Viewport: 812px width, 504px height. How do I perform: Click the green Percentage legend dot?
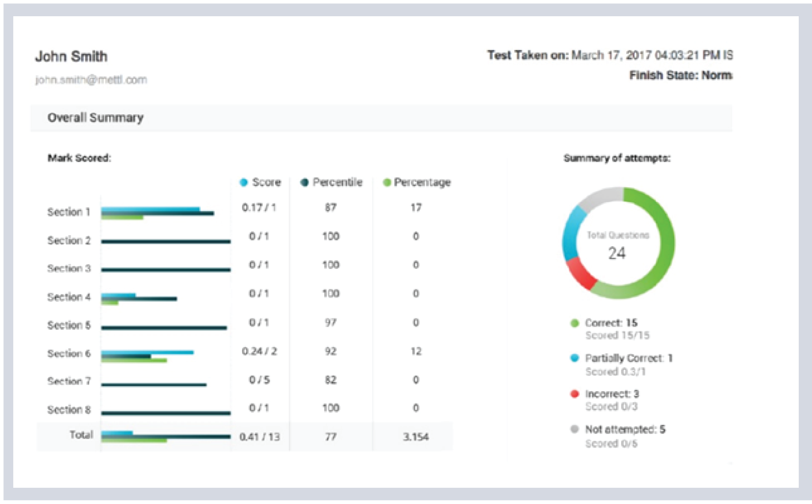(387, 183)
